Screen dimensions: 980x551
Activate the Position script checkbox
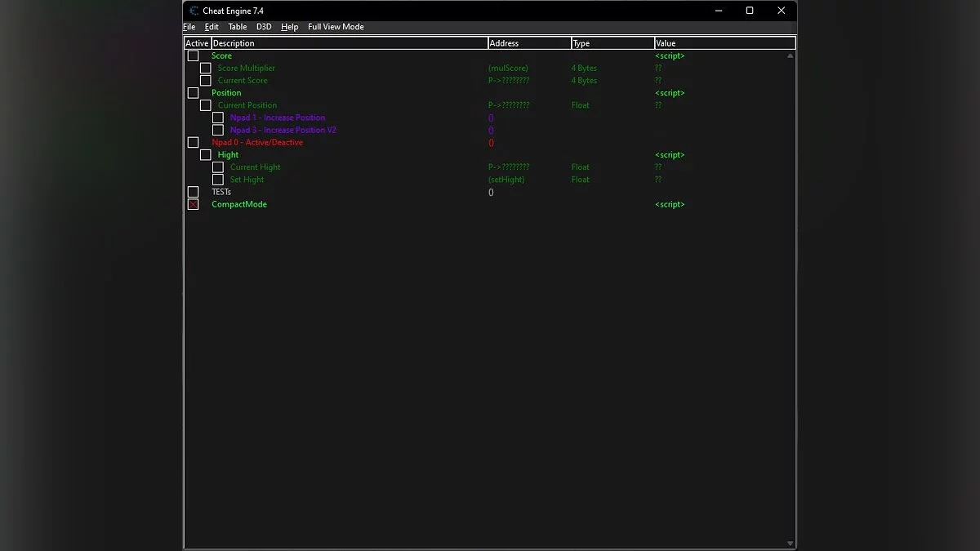pos(193,93)
